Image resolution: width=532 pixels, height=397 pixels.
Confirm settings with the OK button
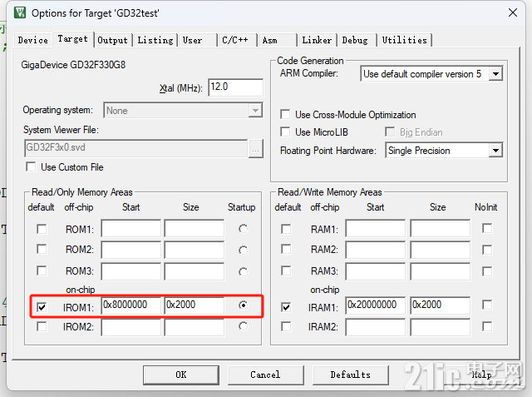181,375
